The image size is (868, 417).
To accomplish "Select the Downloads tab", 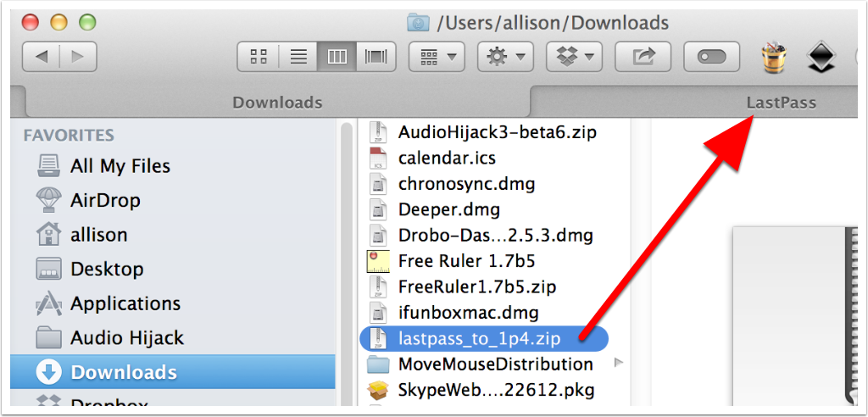I will [277, 103].
